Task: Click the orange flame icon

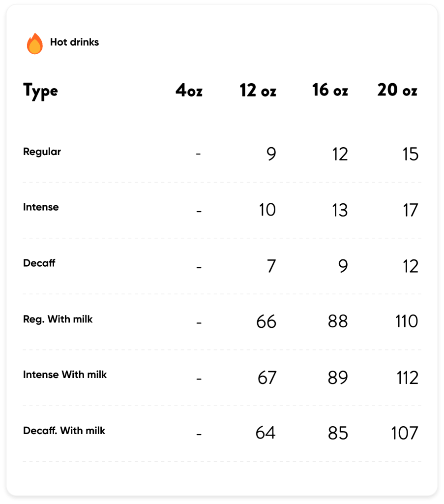Action: click(x=35, y=43)
